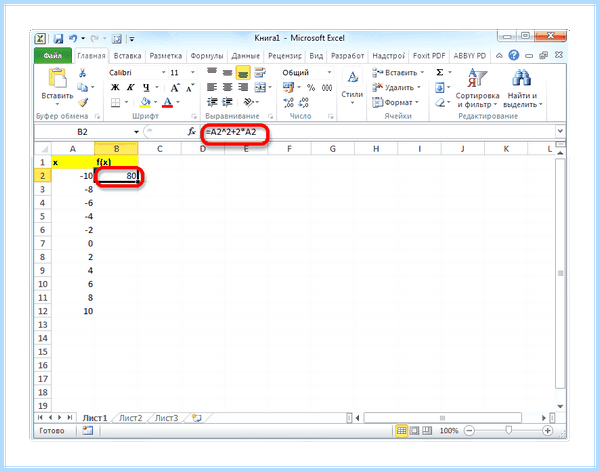Click macro recording icon in status bar
This screenshot has height=472, width=600.
coord(88,431)
